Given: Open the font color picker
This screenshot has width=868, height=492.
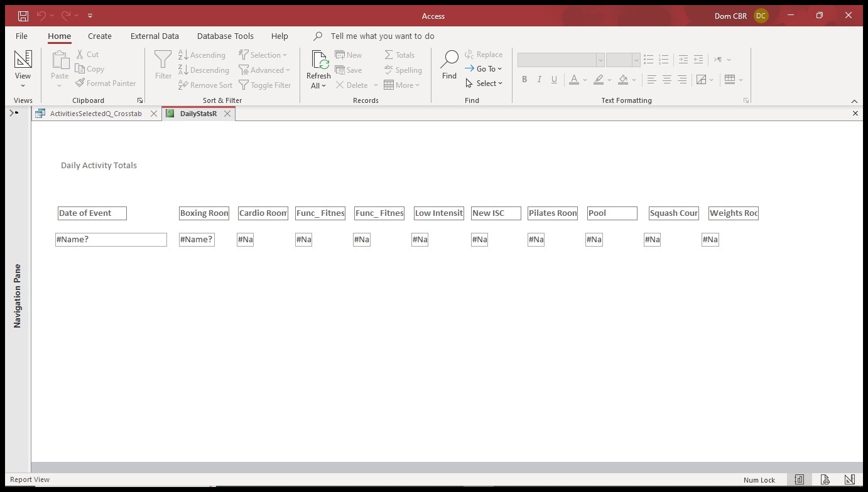Looking at the screenshot, I should click(583, 79).
